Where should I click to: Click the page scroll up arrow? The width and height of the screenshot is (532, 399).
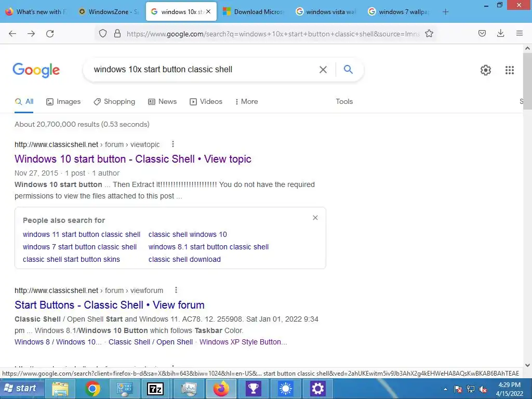pyautogui.click(x=527, y=48)
